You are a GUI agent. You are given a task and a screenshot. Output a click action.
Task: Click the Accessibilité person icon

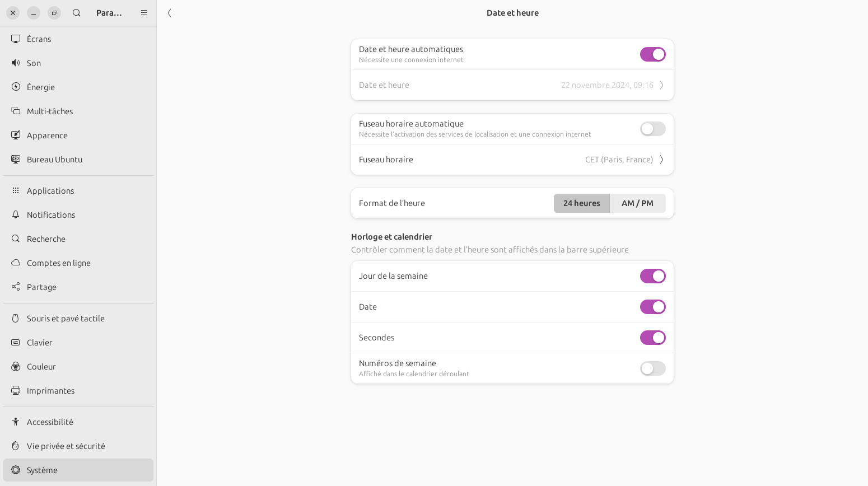pyautogui.click(x=16, y=422)
